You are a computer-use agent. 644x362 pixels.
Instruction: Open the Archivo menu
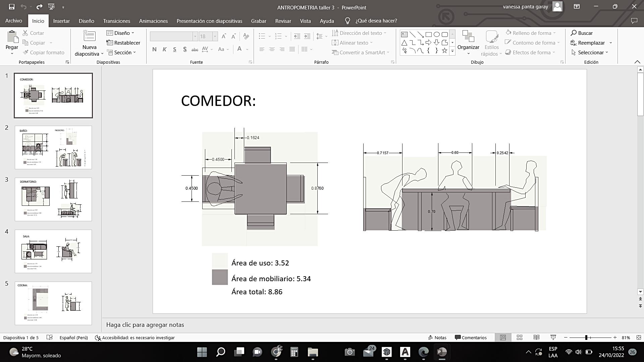(14, 21)
